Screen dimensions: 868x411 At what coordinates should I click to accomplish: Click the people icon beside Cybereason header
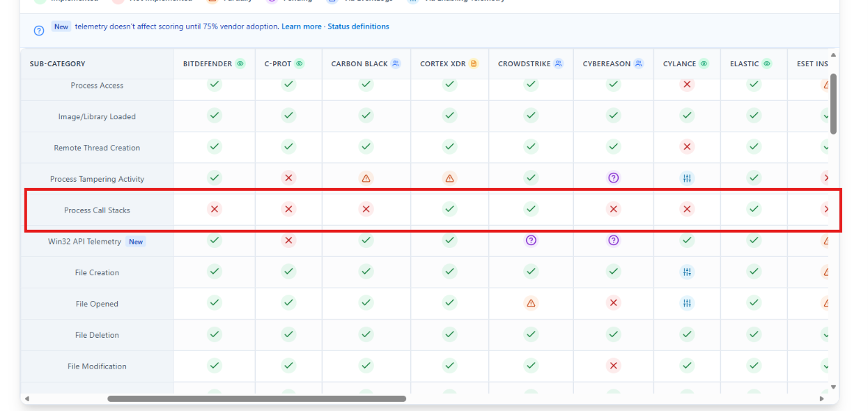pyautogui.click(x=639, y=63)
